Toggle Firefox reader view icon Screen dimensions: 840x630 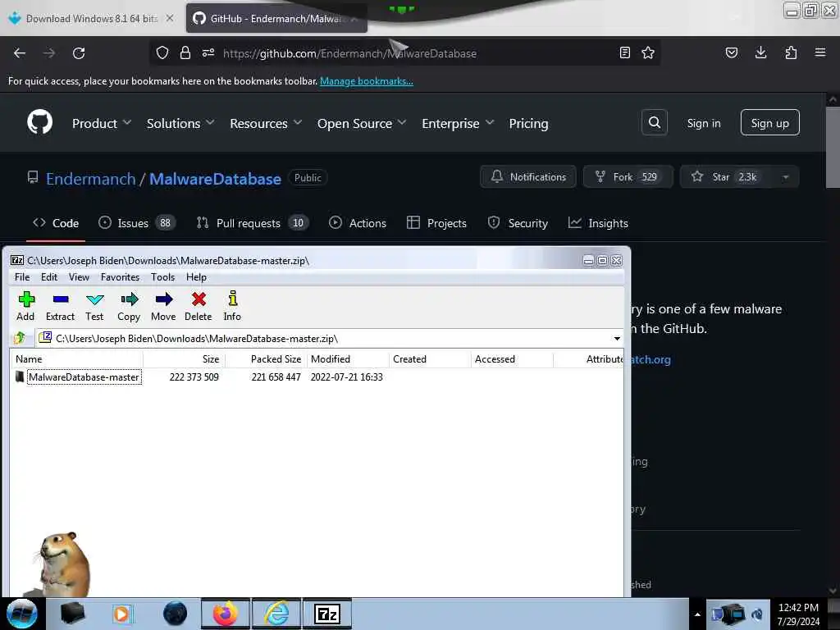tap(624, 52)
